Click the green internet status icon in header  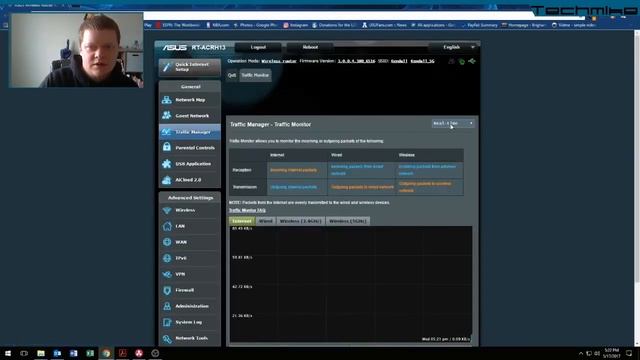click(x=462, y=62)
